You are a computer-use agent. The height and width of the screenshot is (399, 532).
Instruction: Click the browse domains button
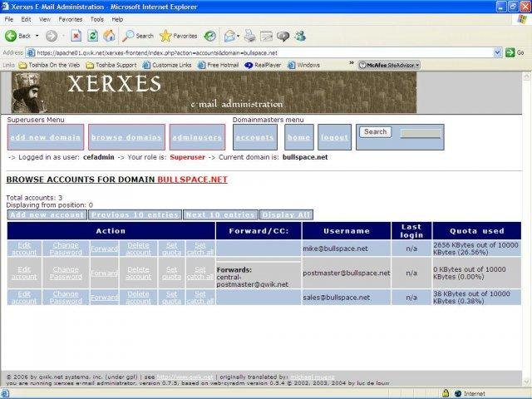tap(126, 137)
